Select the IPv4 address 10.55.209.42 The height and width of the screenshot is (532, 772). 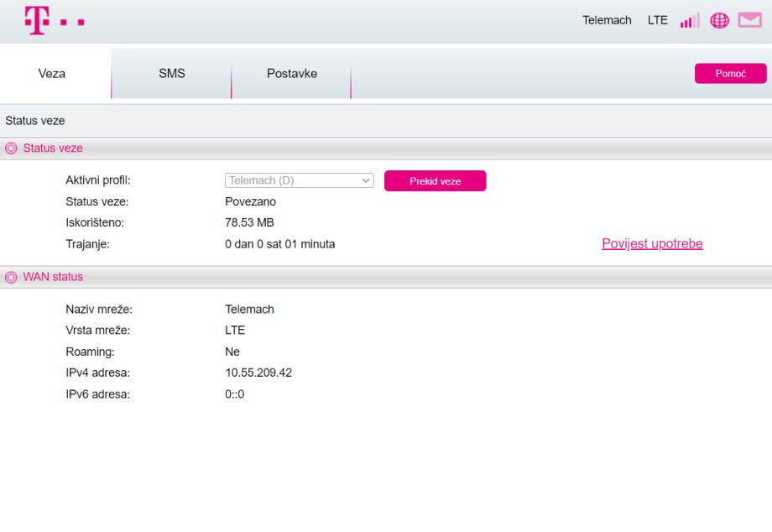(258, 373)
